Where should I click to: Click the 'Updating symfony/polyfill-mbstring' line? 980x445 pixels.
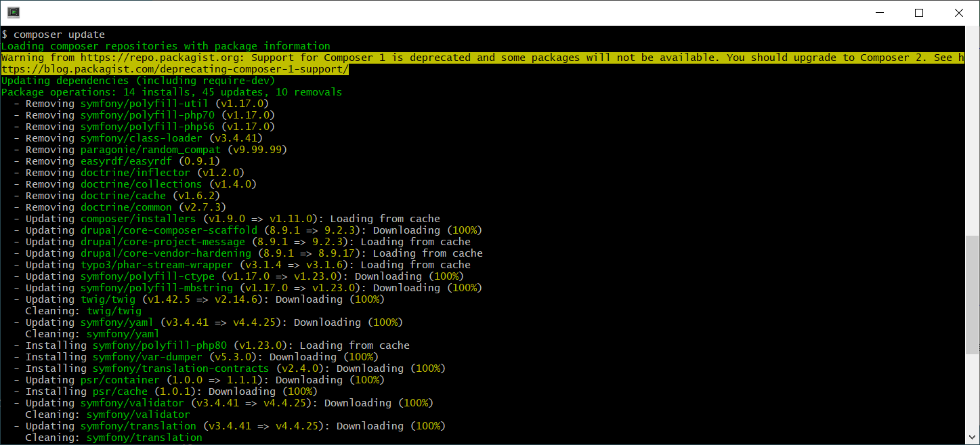tap(248, 288)
